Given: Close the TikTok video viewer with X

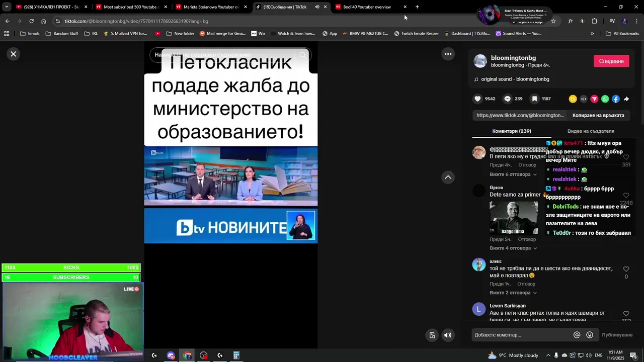Looking at the screenshot, I should 14,54.
